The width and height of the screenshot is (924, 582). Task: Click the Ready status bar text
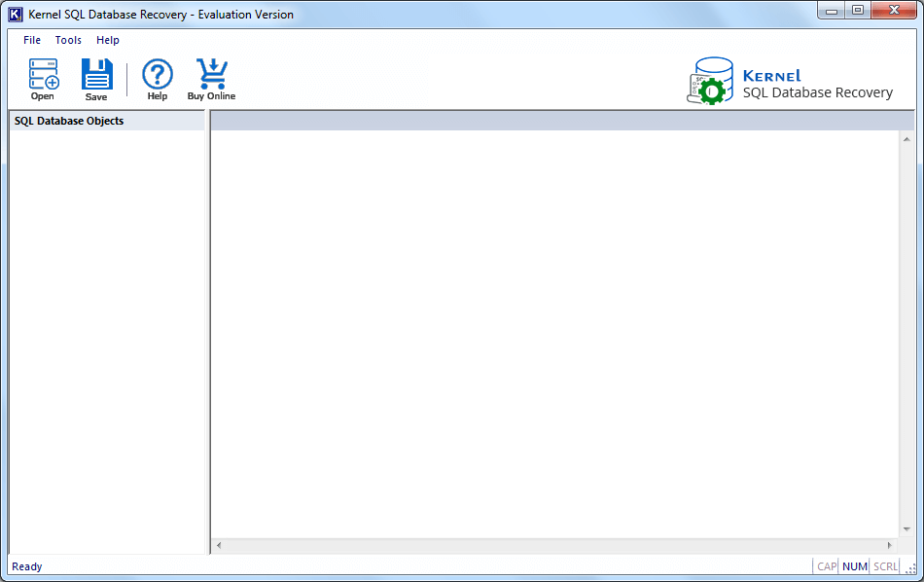point(27,566)
